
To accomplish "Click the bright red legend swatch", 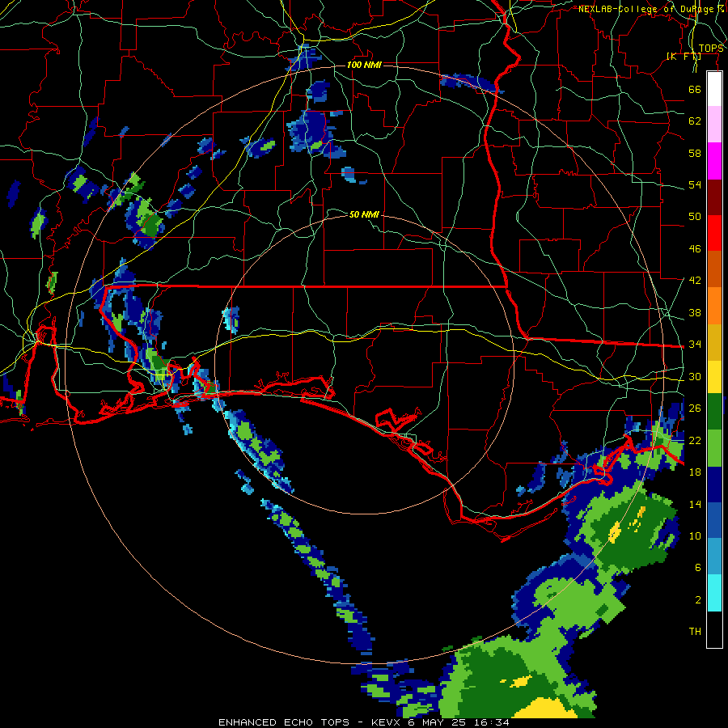I will coord(714,233).
